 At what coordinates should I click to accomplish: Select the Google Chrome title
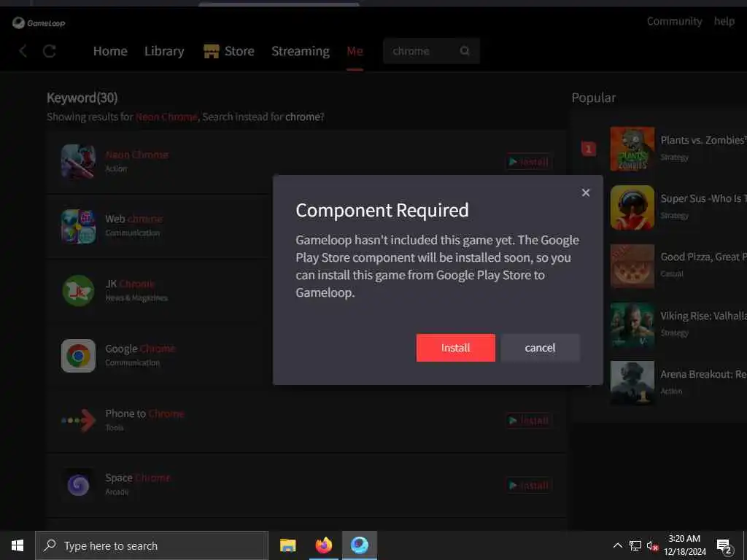(140, 349)
